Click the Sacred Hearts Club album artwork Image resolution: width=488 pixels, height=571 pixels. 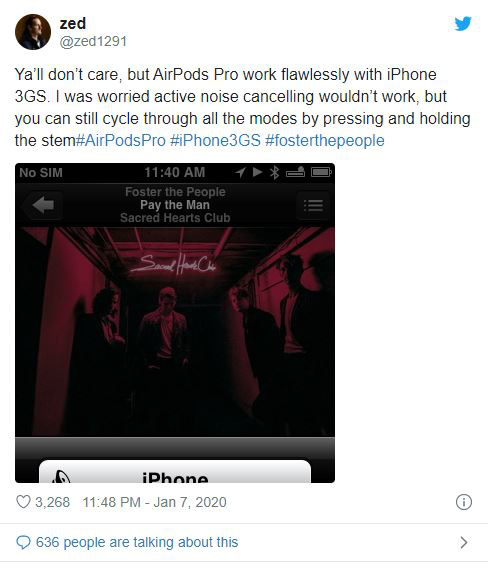pyautogui.click(x=175, y=332)
